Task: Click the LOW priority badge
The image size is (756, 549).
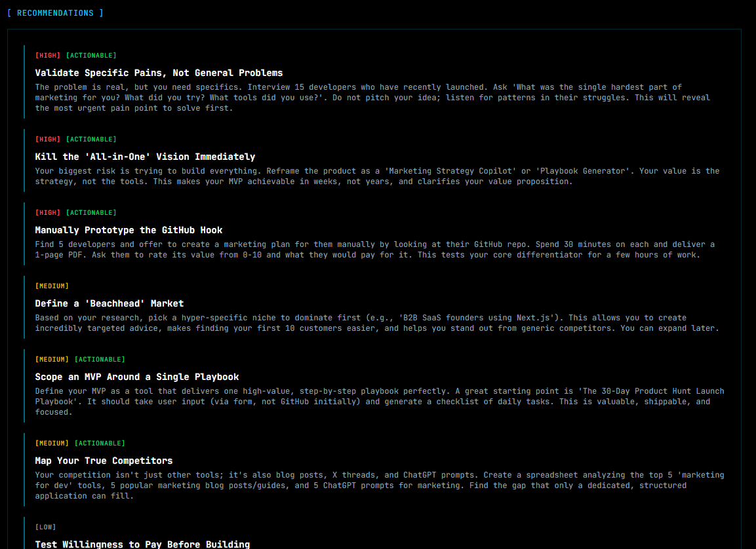Action: tap(46, 527)
